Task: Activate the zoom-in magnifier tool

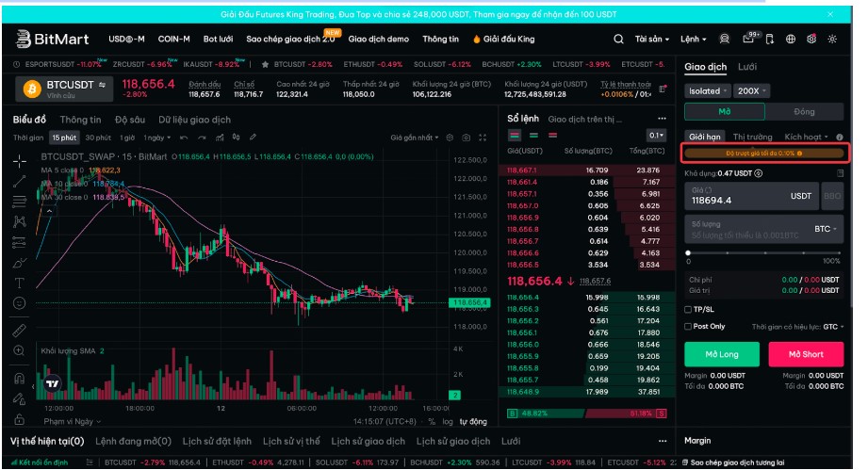Action: coord(20,350)
